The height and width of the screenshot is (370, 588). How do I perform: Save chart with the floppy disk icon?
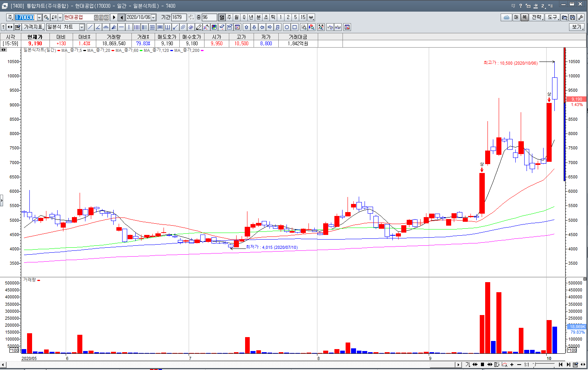[573, 17]
